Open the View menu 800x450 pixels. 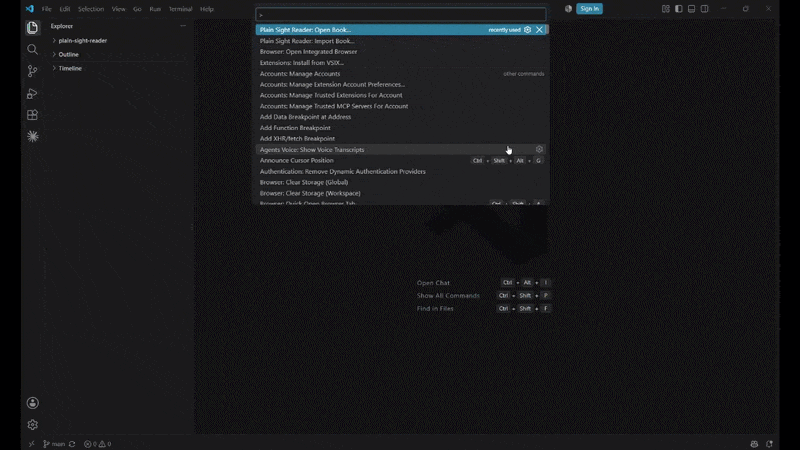click(x=118, y=9)
